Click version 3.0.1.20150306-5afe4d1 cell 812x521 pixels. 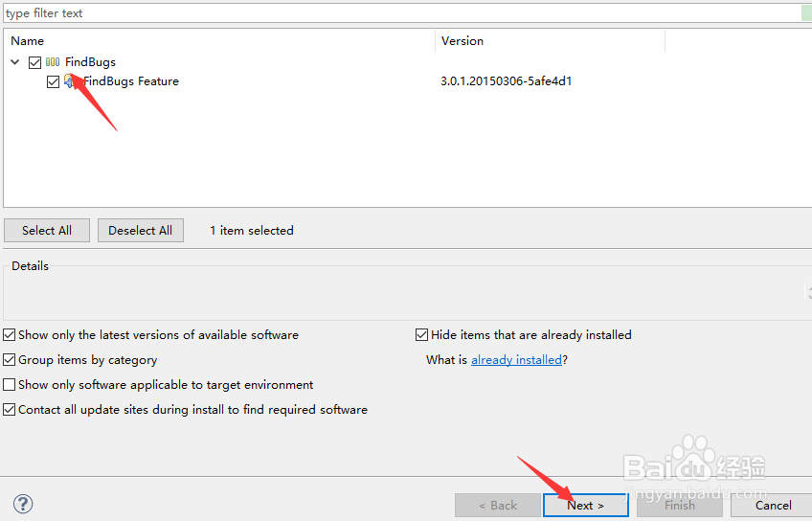click(x=506, y=81)
